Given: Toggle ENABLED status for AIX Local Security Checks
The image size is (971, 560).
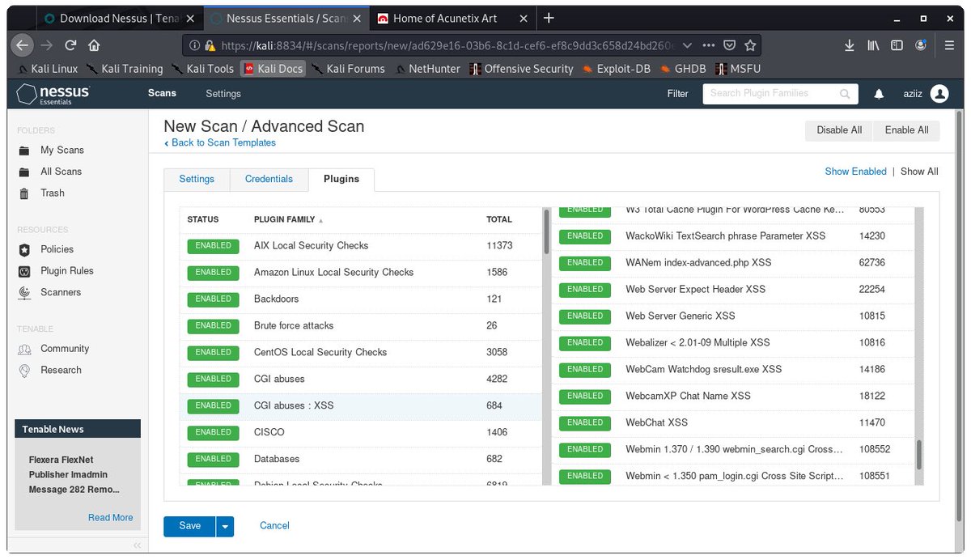Looking at the screenshot, I should coord(213,246).
